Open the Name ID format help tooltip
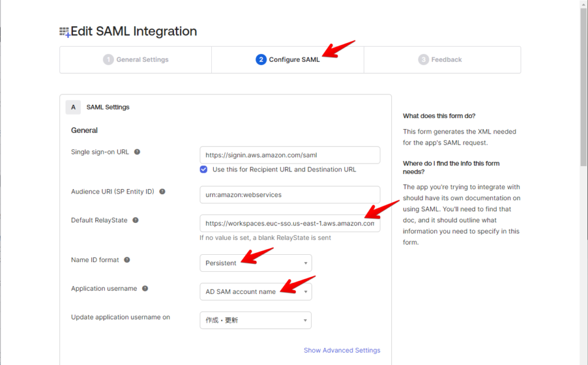The image size is (588, 365). point(127,260)
